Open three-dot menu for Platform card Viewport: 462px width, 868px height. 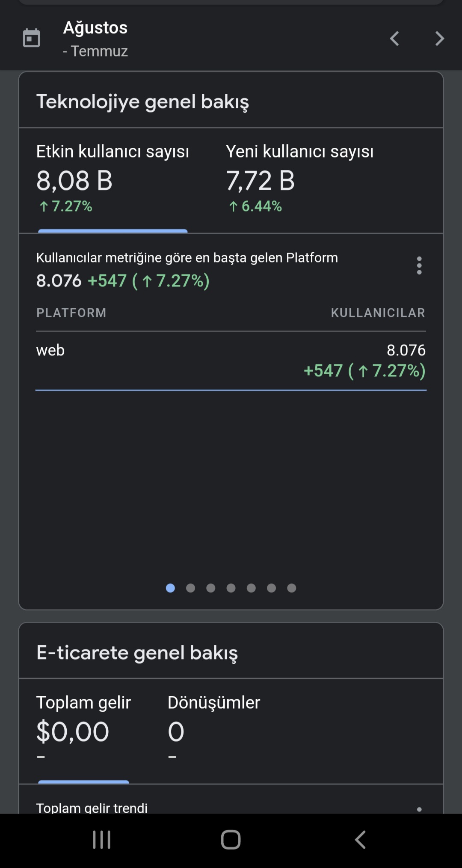point(419,265)
